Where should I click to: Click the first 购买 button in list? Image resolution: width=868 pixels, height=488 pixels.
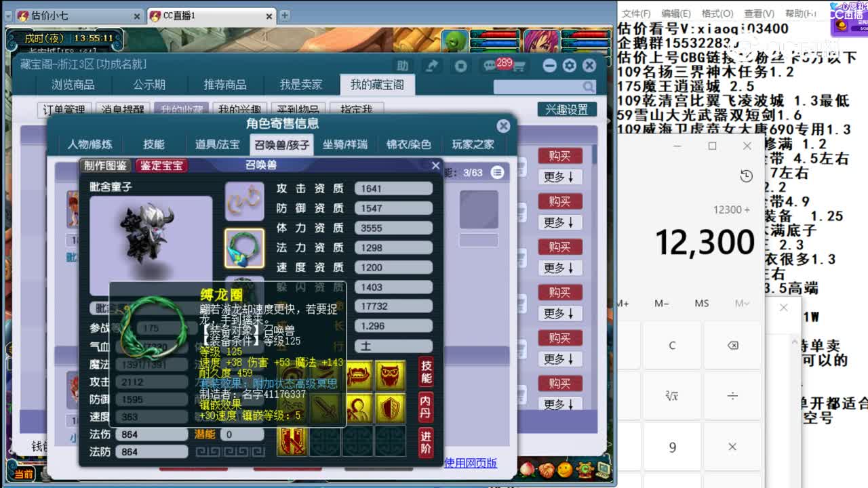(560, 156)
